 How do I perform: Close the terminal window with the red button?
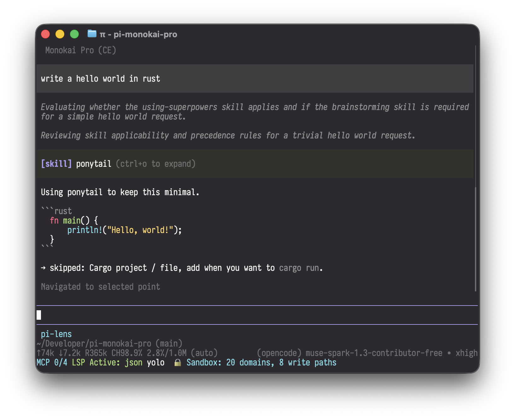coord(46,34)
